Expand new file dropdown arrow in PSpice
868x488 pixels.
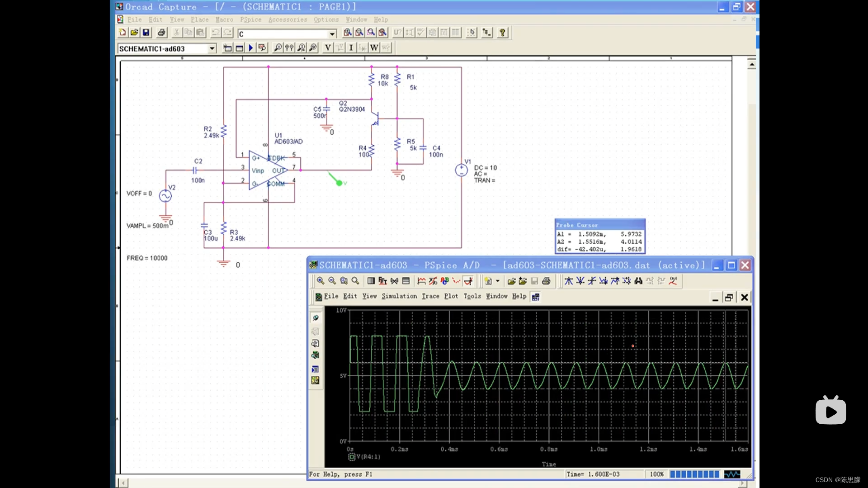(x=498, y=281)
